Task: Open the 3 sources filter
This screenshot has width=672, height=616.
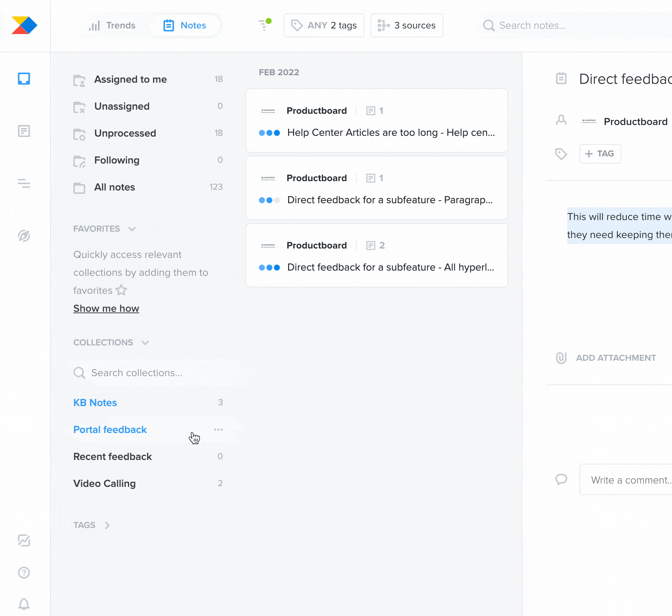Action: pos(407,25)
